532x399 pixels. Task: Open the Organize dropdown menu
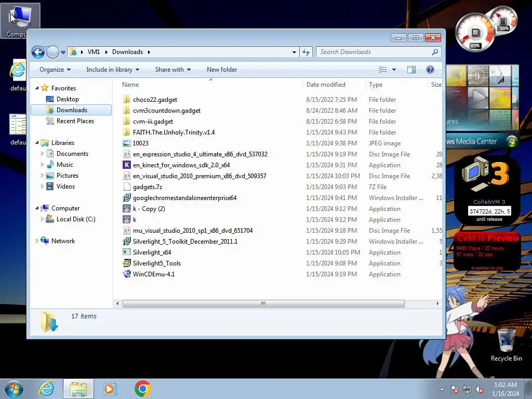click(x=55, y=70)
